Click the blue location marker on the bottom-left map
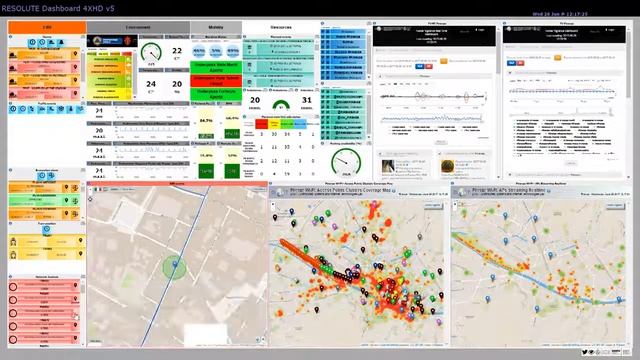Viewport: 640px width, 360px height. pyautogui.click(x=175, y=264)
